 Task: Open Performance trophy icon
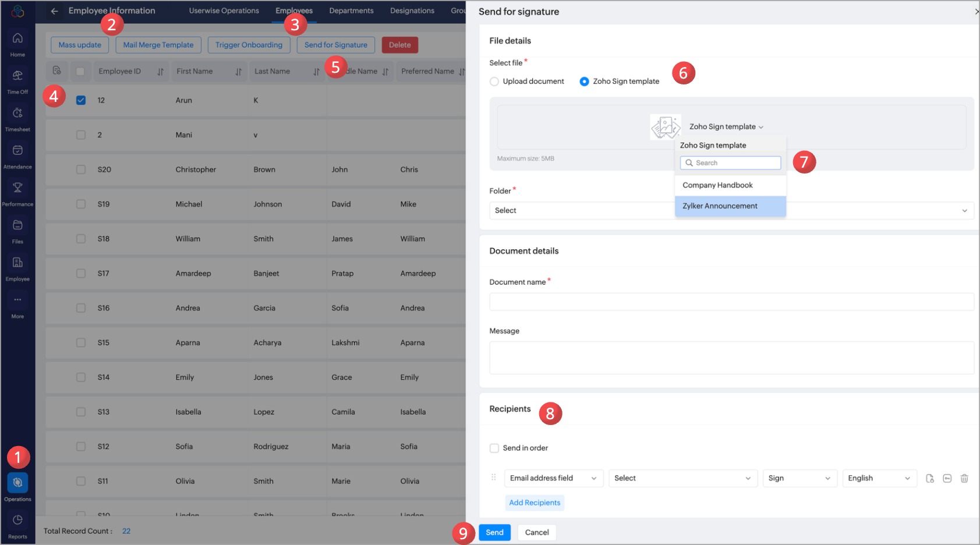(17, 187)
